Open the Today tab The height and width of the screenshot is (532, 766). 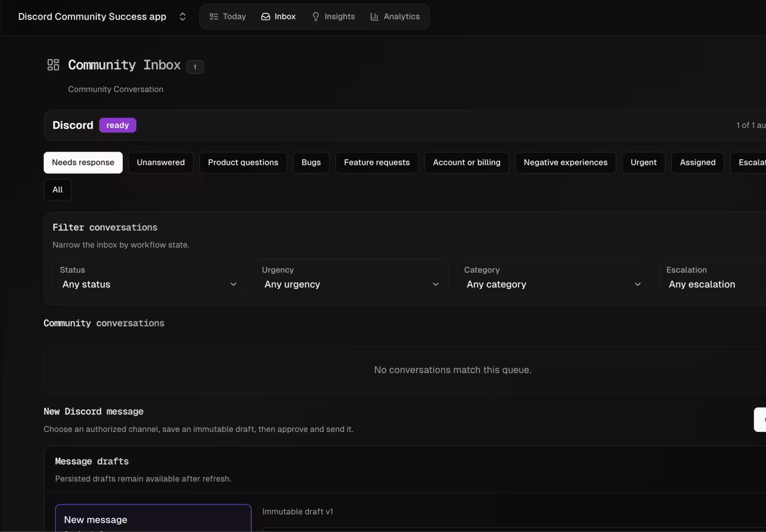coord(228,16)
